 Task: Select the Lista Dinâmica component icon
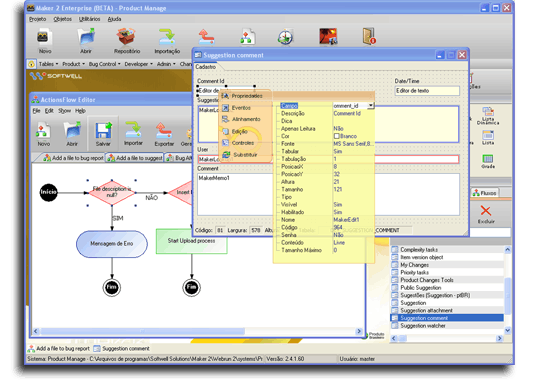click(x=488, y=115)
